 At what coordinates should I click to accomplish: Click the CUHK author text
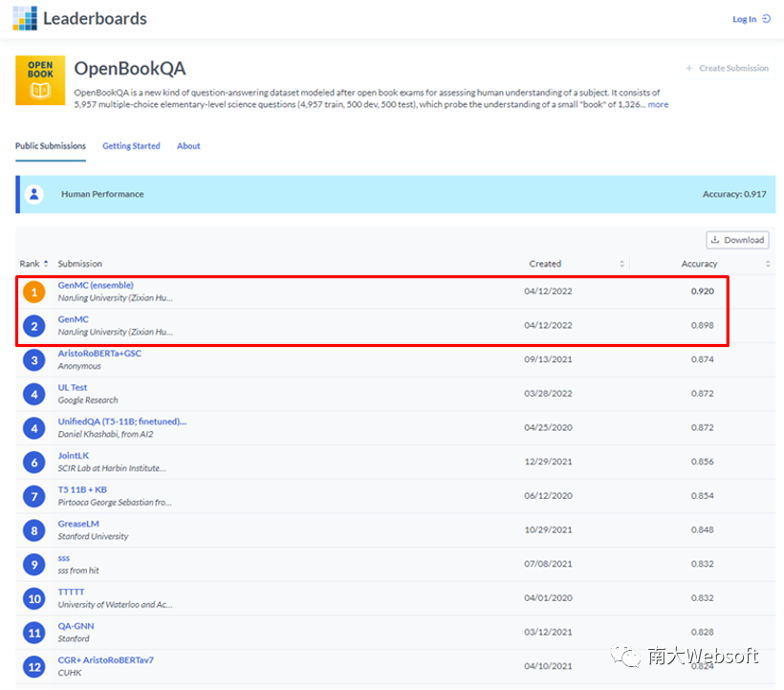pos(70,673)
